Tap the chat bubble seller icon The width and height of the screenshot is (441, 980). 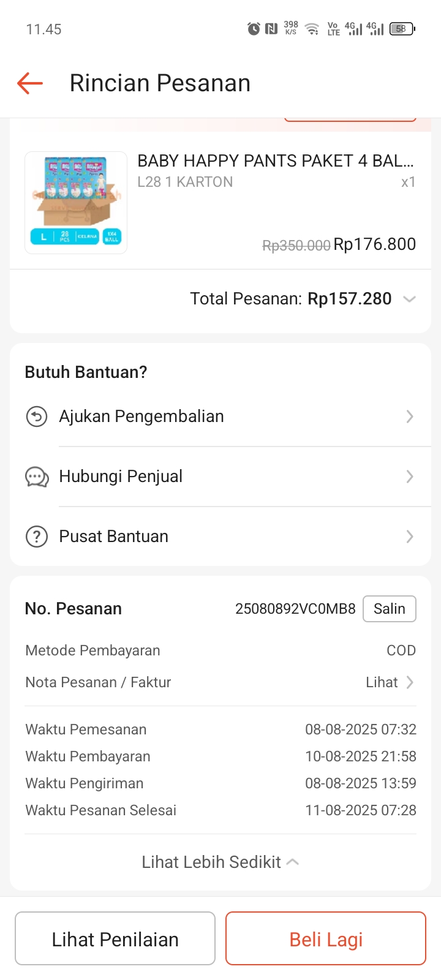click(x=37, y=477)
